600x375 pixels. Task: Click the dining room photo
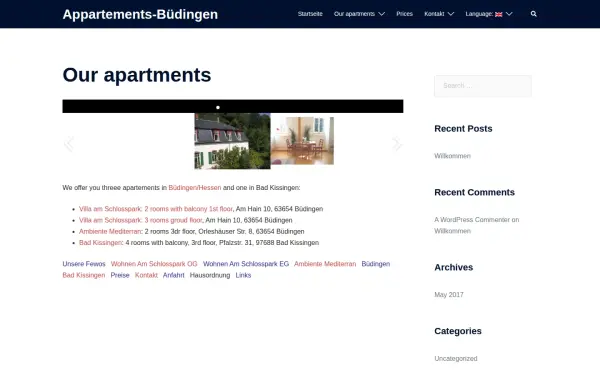(x=302, y=141)
